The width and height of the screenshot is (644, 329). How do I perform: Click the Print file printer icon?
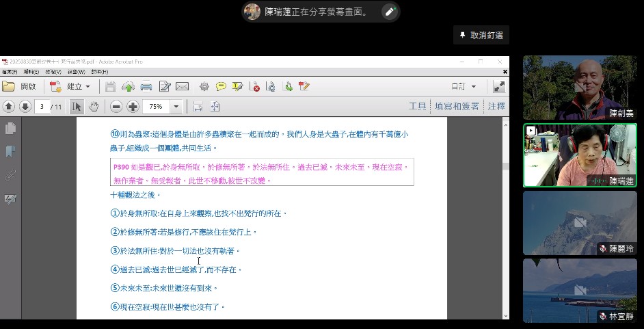[x=146, y=87]
